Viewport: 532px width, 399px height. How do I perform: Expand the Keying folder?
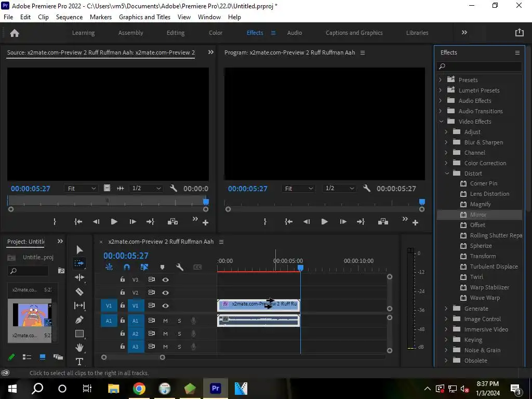click(446, 340)
